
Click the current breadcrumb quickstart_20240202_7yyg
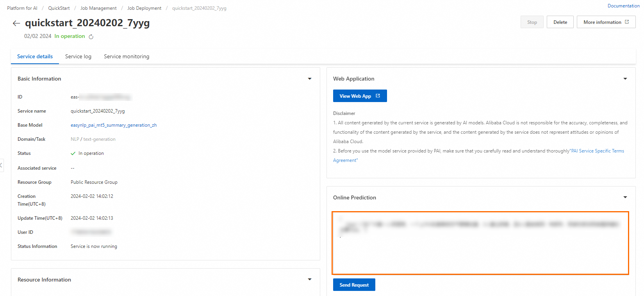(x=199, y=8)
